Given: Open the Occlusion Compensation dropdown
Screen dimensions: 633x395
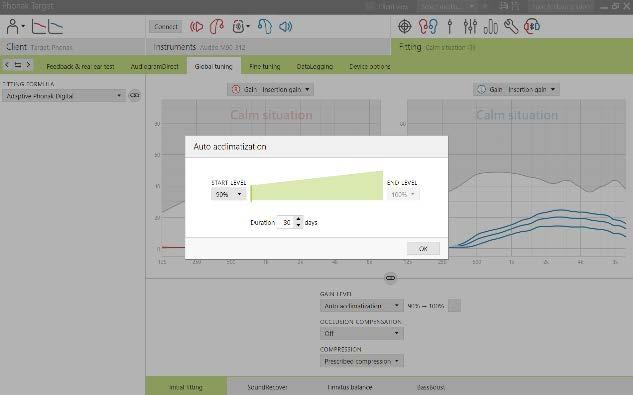Looking at the screenshot, I should tap(362, 333).
